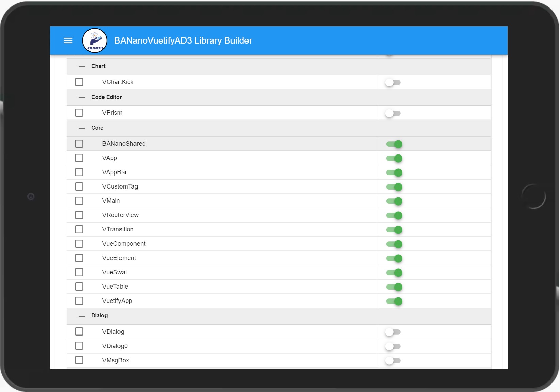Screen dimensions: 560x392
Task: Collapse the Code Editor section
Action: coord(82,97)
